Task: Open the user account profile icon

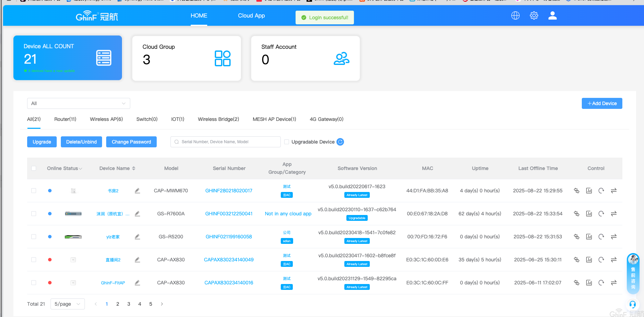Action: click(552, 15)
